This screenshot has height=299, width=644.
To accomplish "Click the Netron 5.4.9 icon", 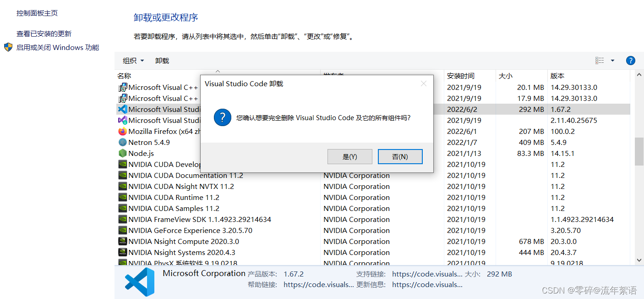I will coord(122,142).
